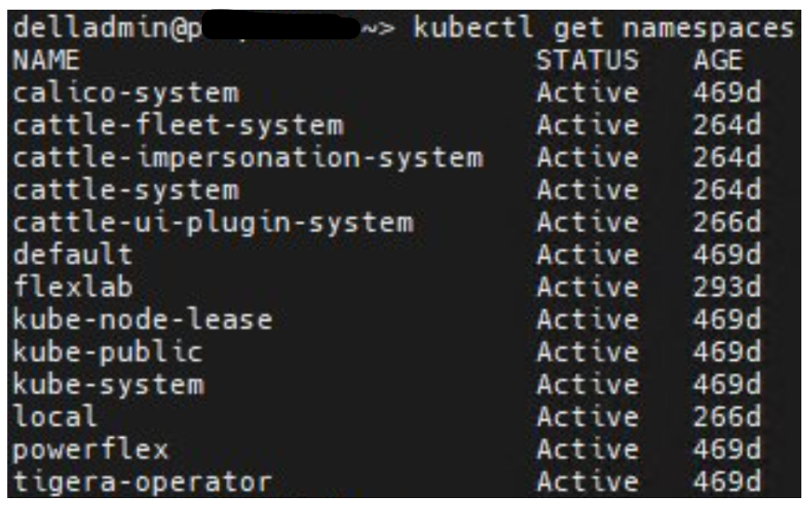Click the flexlab namespace name
The width and height of the screenshot is (812, 507).
click(x=73, y=287)
